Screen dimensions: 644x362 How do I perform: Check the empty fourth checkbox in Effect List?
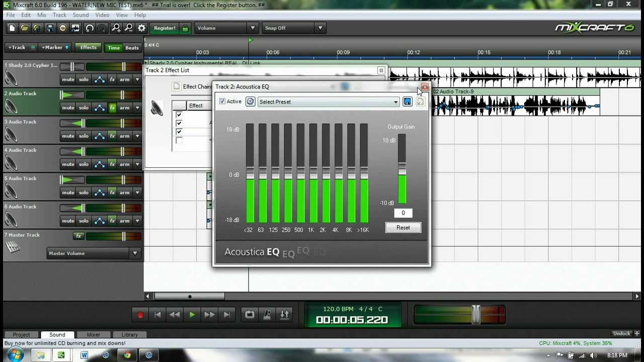[179, 140]
